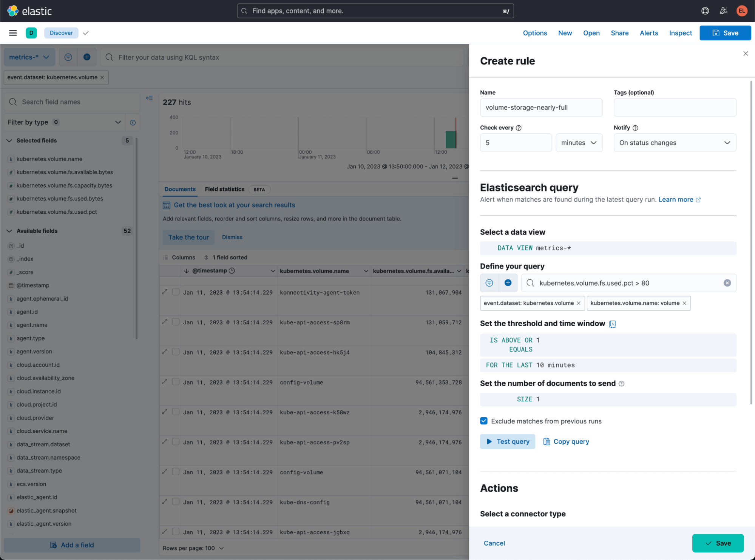Viewport: 755px width, 560px height.
Task: Click the add filter plus icon under metrics-*
Action: [x=87, y=57]
